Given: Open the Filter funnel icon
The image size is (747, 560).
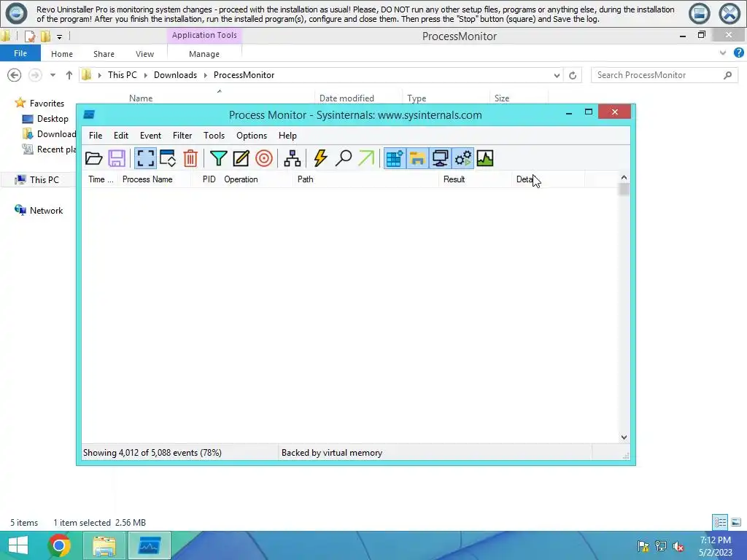Looking at the screenshot, I should point(218,158).
